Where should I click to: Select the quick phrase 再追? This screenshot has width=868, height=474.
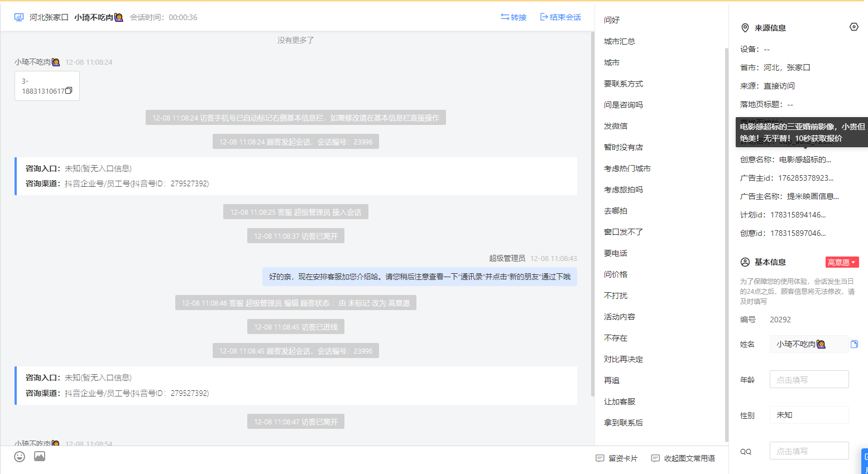(612, 380)
